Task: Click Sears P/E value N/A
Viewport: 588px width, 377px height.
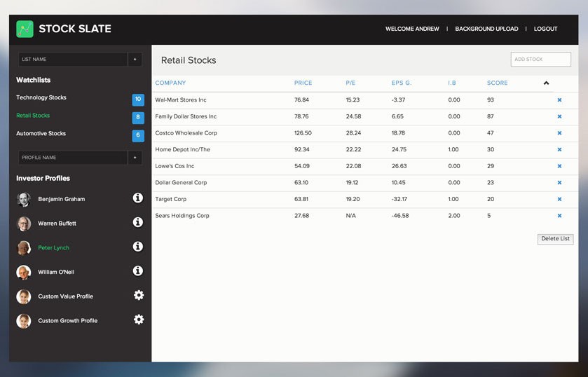Action: point(350,216)
